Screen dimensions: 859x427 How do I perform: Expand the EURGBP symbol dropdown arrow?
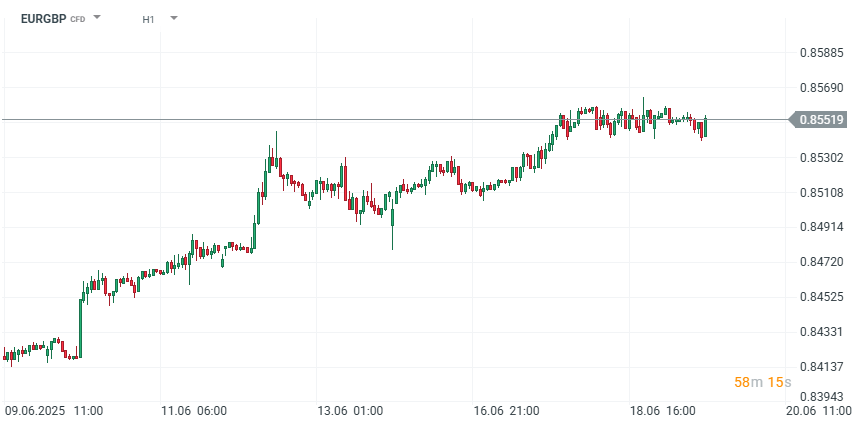(97, 18)
